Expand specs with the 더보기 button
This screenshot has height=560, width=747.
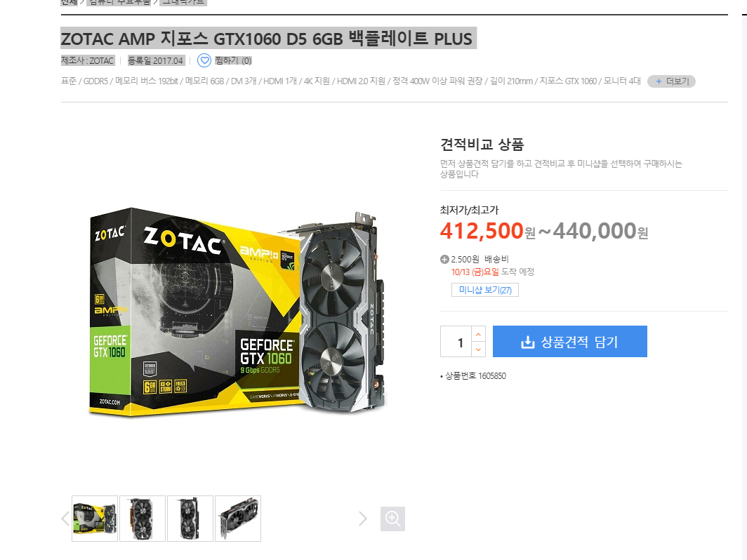pyautogui.click(x=671, y=81)
